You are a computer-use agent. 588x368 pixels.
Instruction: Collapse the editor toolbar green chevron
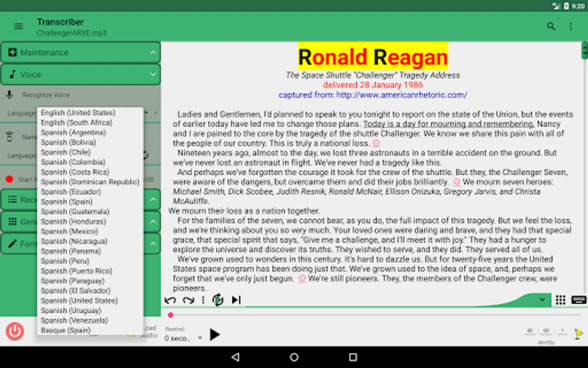pyautogui.click(x=542, y=300)
